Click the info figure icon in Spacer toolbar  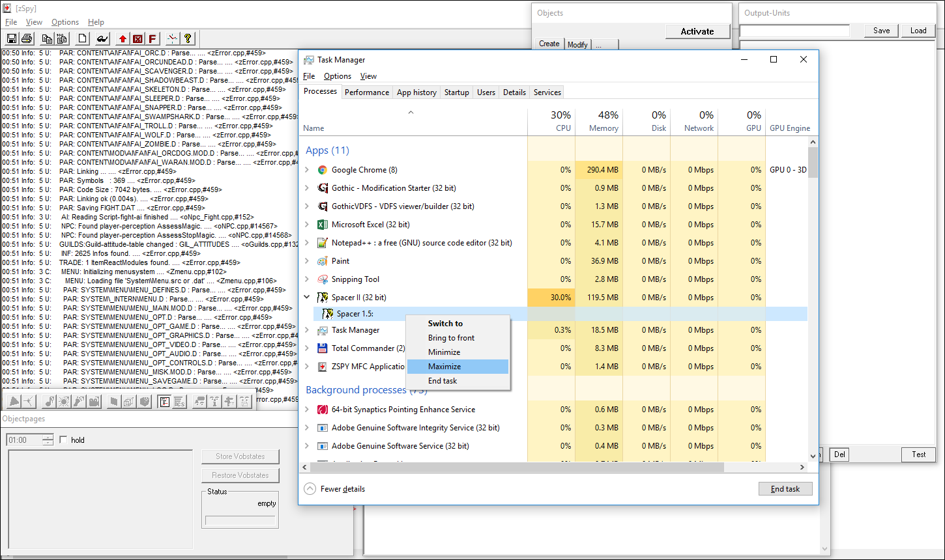pos(214,402)
